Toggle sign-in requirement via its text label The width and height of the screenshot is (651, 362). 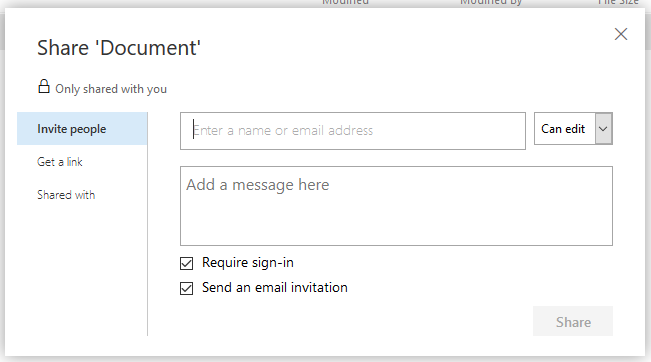(x=248, y=263)
